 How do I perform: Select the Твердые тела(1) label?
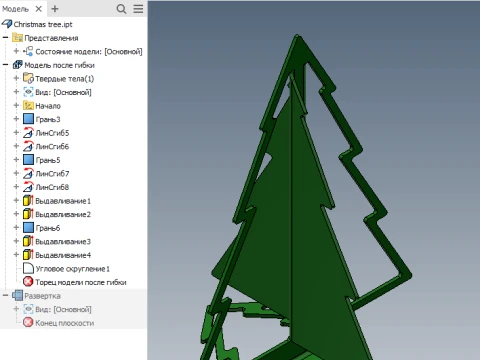click(65, 79)
